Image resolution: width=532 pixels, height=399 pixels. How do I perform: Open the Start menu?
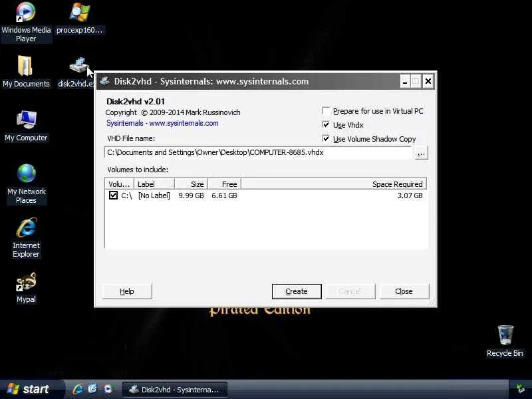(31, 389)
